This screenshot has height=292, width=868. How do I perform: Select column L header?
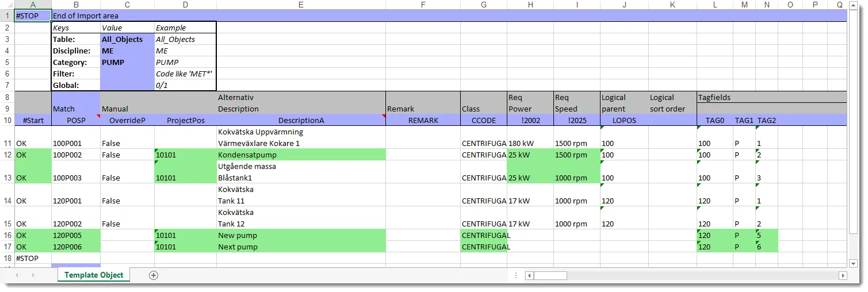tap(715, 5)
